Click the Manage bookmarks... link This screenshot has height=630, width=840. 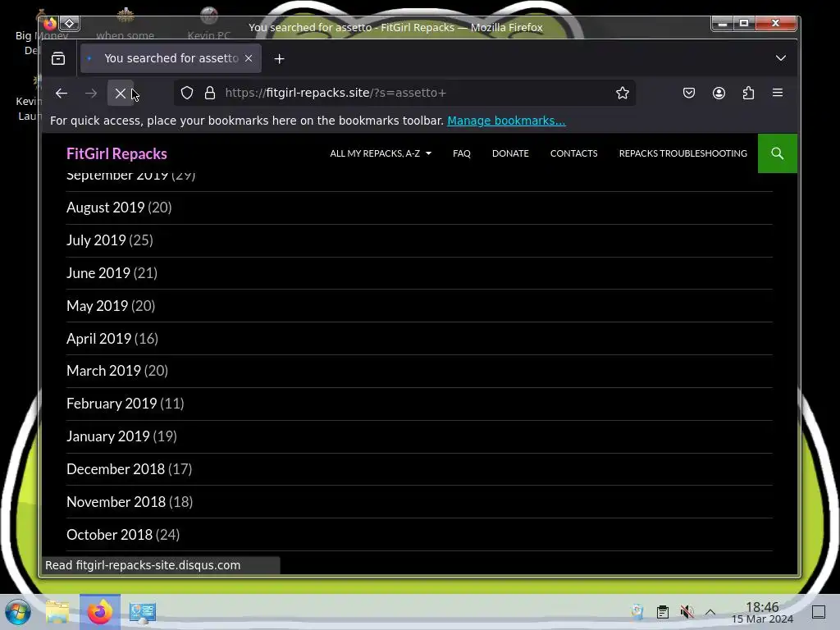coord(506,121)
